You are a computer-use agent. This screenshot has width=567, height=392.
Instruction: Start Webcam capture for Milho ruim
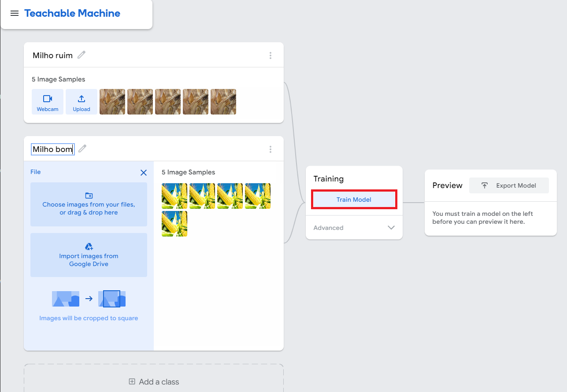[x=48, y=102]
